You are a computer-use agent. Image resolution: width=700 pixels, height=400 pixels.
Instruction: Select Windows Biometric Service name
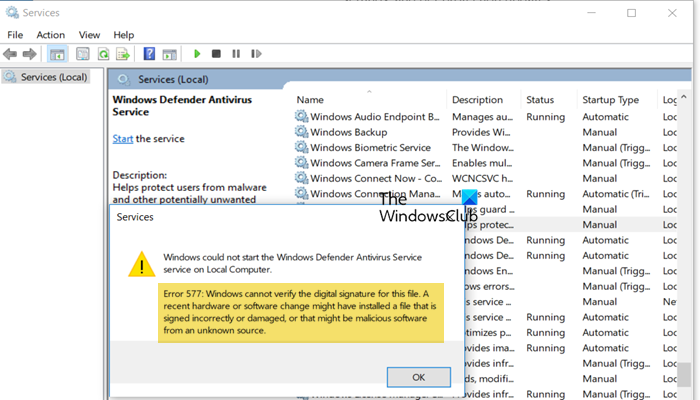click(x=371, y=147)
